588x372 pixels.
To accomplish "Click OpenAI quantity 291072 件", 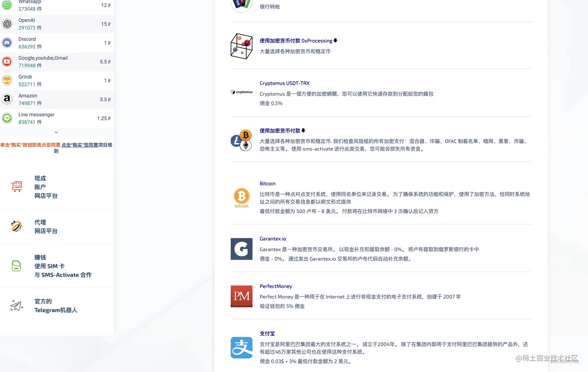I will click(30, 28).
